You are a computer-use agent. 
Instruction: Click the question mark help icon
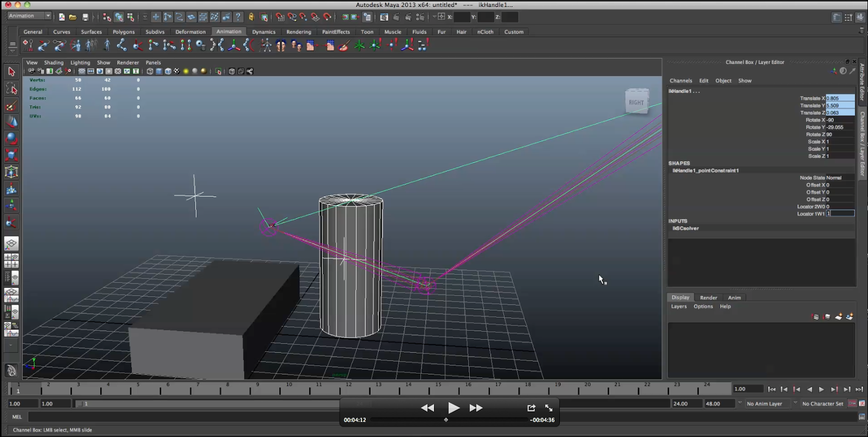(x=238, y=17)
